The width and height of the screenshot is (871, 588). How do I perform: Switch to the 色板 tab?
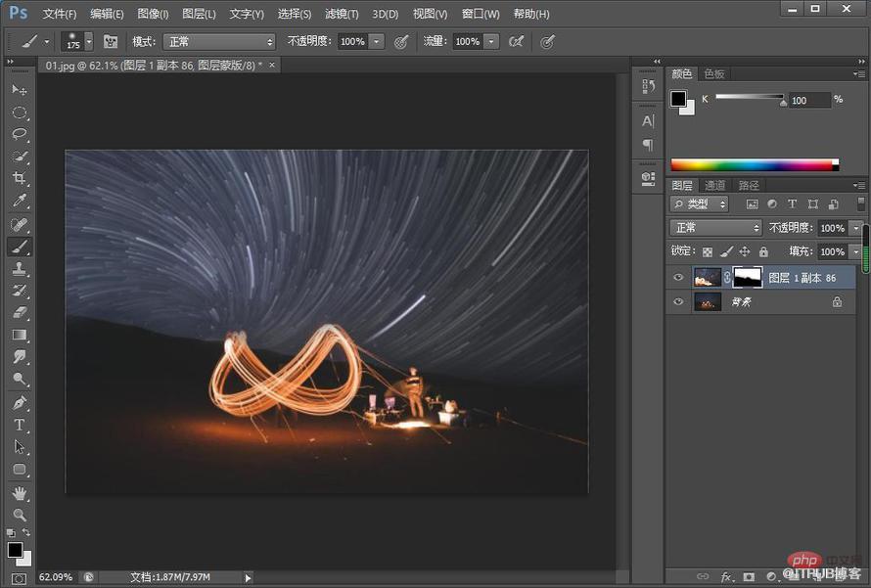[x=714, y=73]
